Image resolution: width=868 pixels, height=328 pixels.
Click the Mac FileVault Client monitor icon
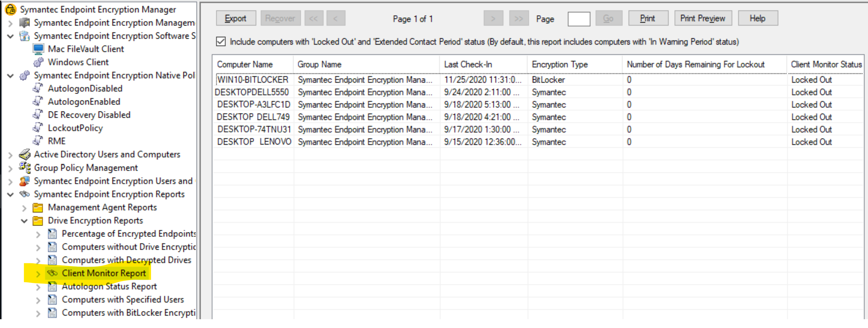click(x=38, y=49)
